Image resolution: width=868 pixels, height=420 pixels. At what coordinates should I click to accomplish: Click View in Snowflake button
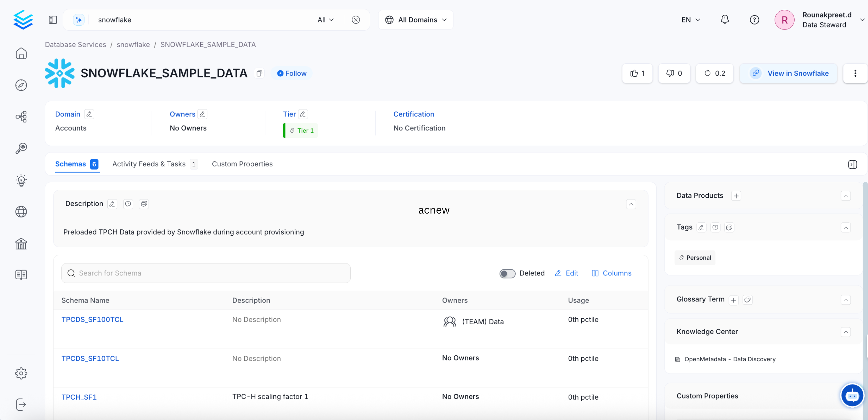point(788,73)
